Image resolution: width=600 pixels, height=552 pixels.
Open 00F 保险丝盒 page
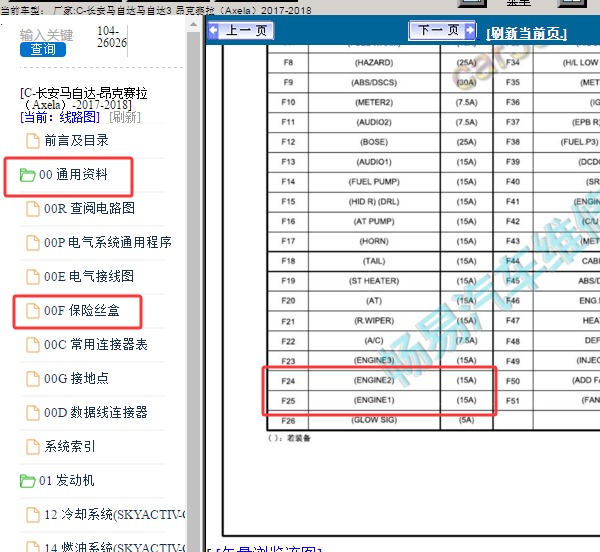click(x=82, y=310)
